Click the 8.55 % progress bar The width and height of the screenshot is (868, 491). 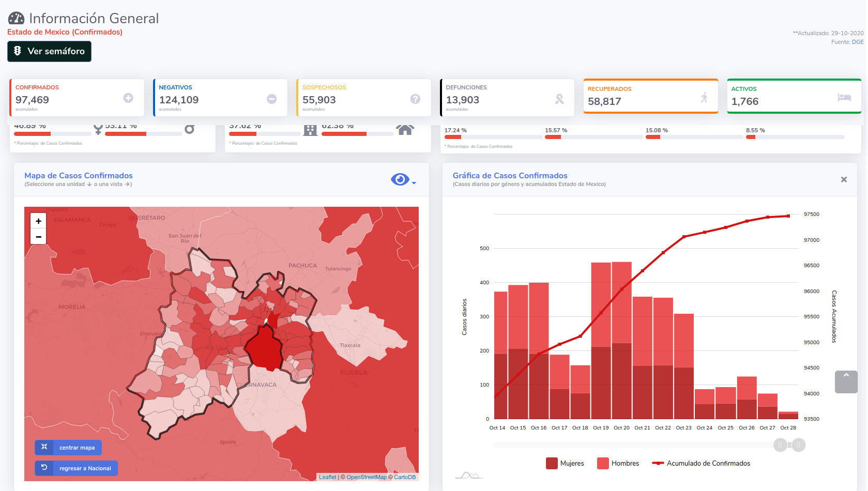click(x=795, y=137)
